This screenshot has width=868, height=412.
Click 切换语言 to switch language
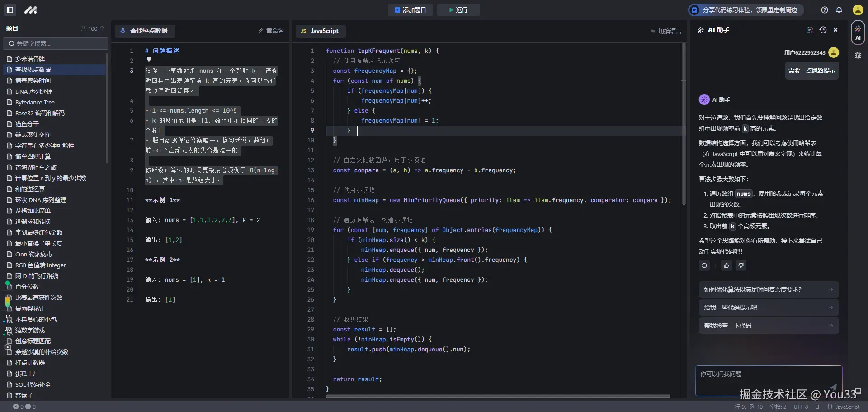coord(666,31)
